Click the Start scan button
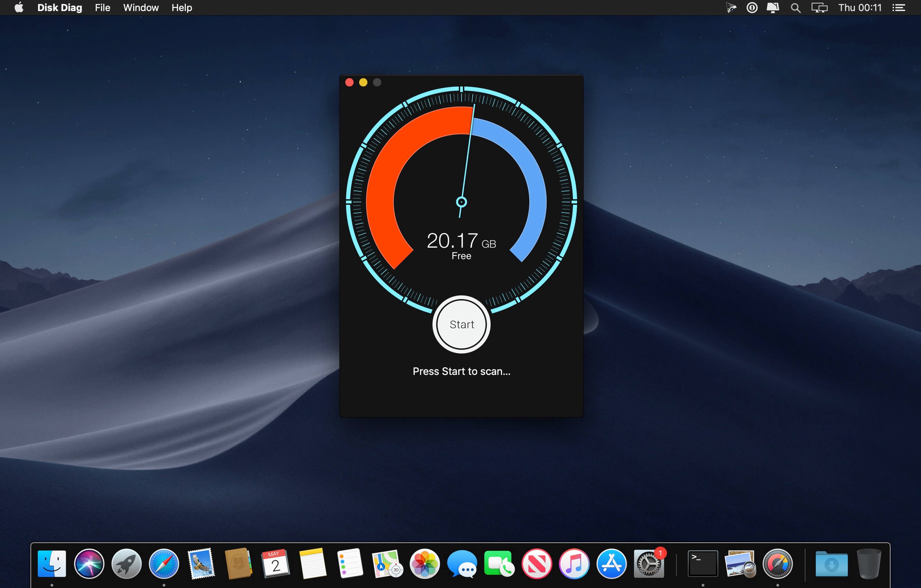 (461, 324)
